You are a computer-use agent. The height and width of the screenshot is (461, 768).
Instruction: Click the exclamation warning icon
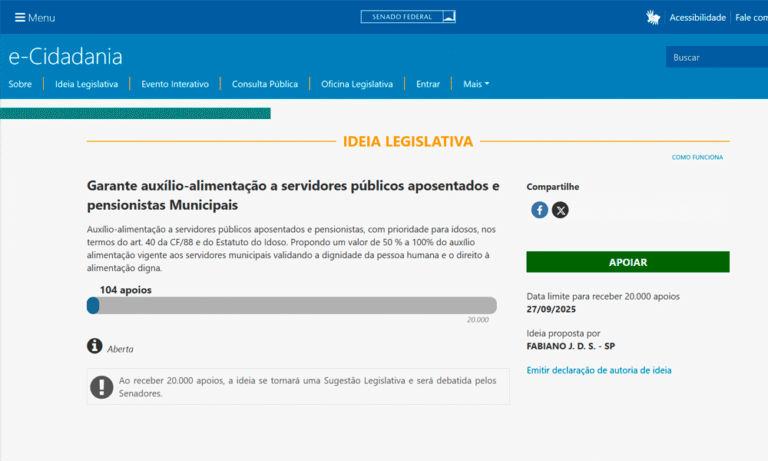coord(102,387)
